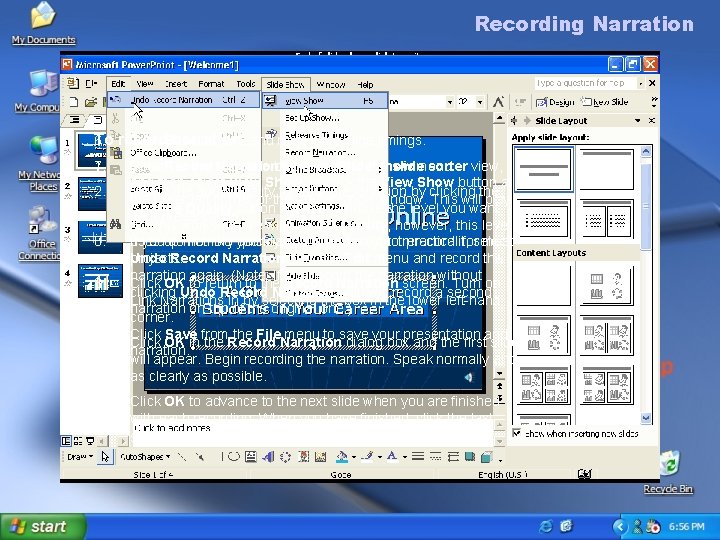This screenshot has height=540, width=720.
Task: Click the sound speaker icon on slide
Action: tap(468, 377)
